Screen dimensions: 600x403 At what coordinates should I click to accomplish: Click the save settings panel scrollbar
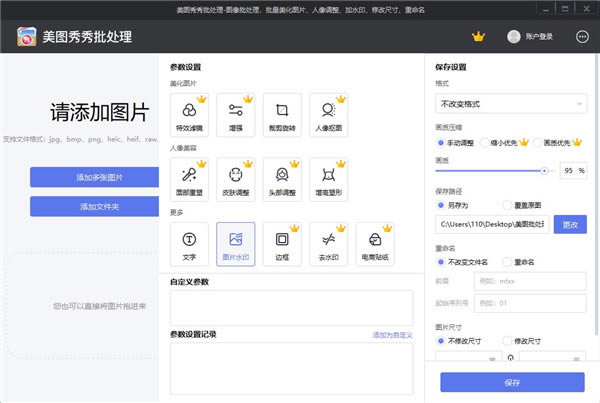[x=597, y=195]
